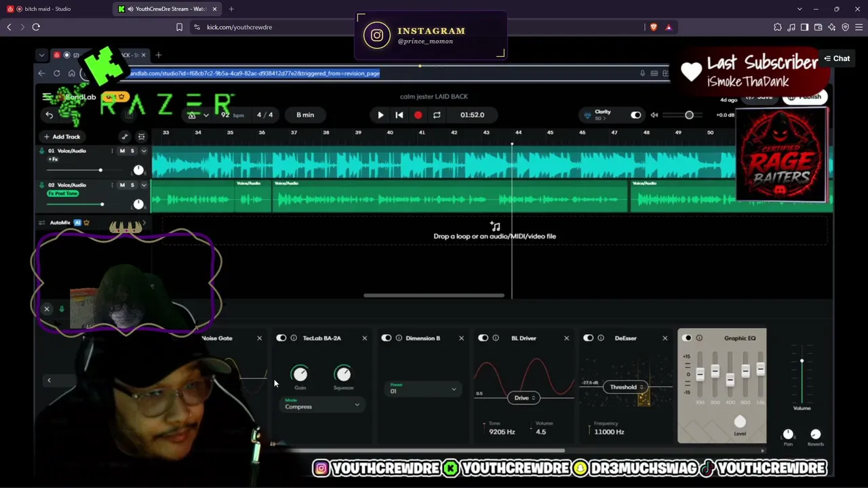Close the Noise Gate effect

tap(259, 338)
